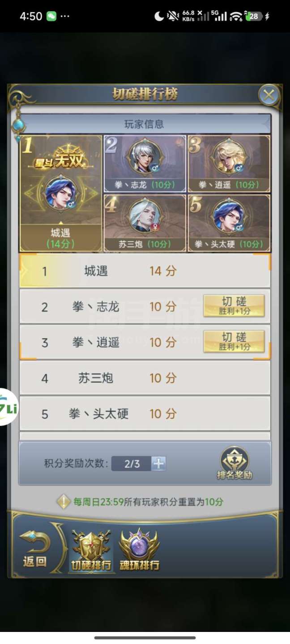Viewport: 290px width, 644px height.
Task: Tap the 返回 back arrow
Action: (35, 548)
